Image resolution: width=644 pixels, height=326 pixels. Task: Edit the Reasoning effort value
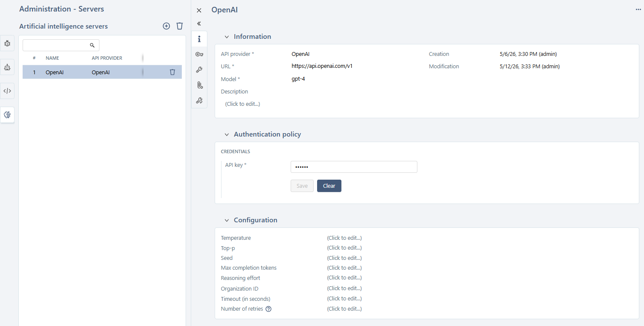point(344,278)
